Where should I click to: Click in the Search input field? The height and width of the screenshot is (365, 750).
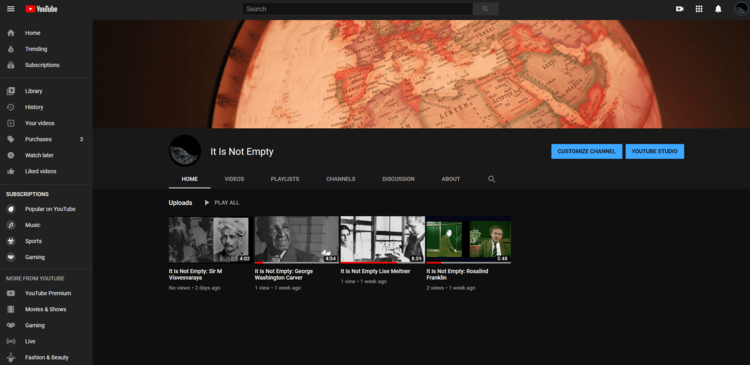coord(357,9)
